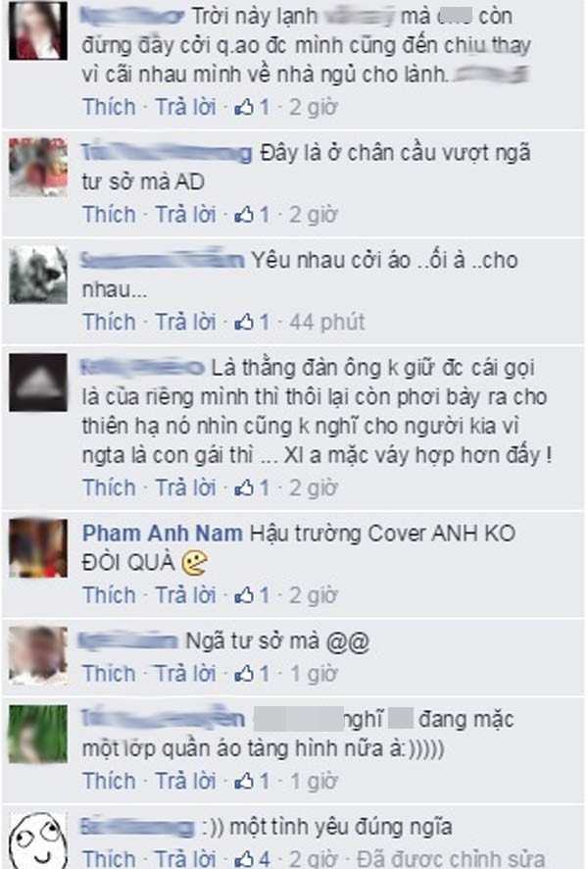Click the like icon beside the "44 phút" timestamp
The height and width of the screenshot is (869, 588).
(244, 322)
